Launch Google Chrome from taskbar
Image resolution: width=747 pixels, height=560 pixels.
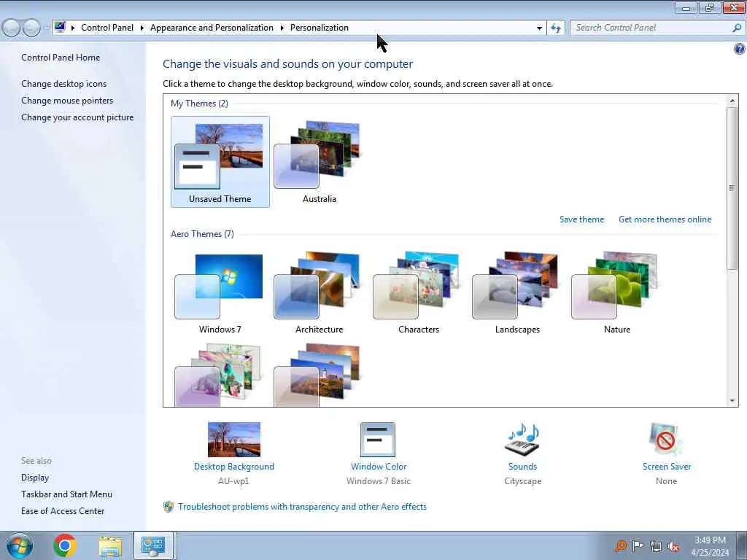[x=65, y=545]
